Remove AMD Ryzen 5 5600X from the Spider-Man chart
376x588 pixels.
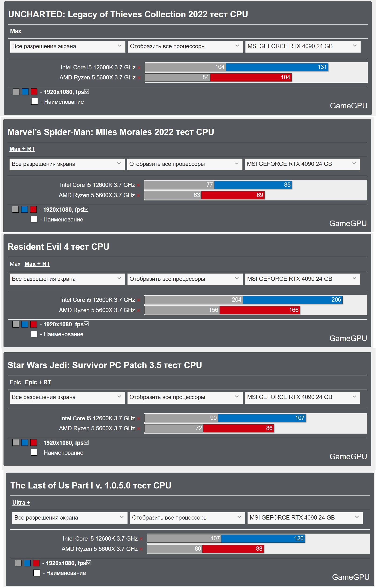click(x=138, y=196)
